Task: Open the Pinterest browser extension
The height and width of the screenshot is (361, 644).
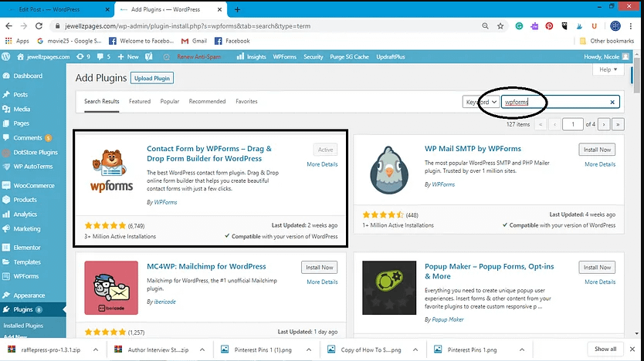Action: (549, 26)
